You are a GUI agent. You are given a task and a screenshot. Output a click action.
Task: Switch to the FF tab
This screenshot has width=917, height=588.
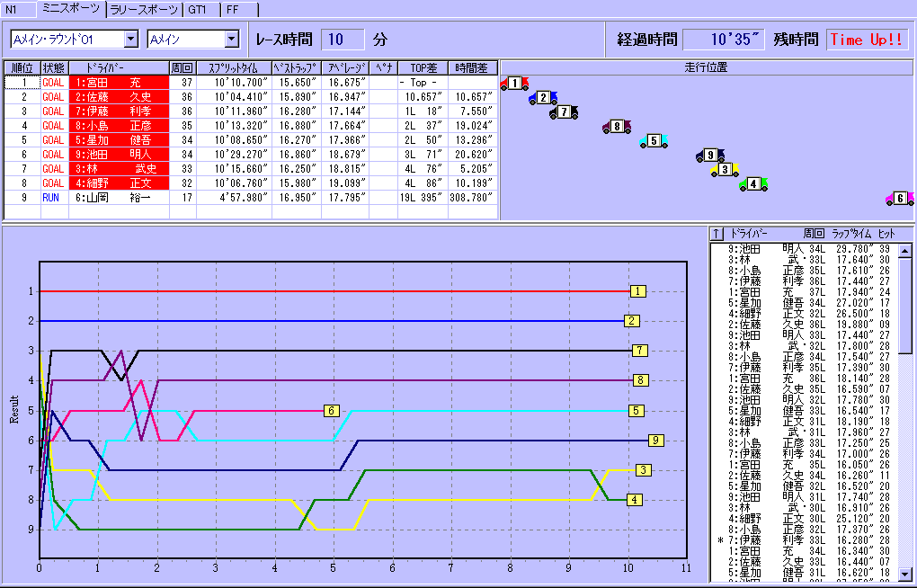pos(232,9)
